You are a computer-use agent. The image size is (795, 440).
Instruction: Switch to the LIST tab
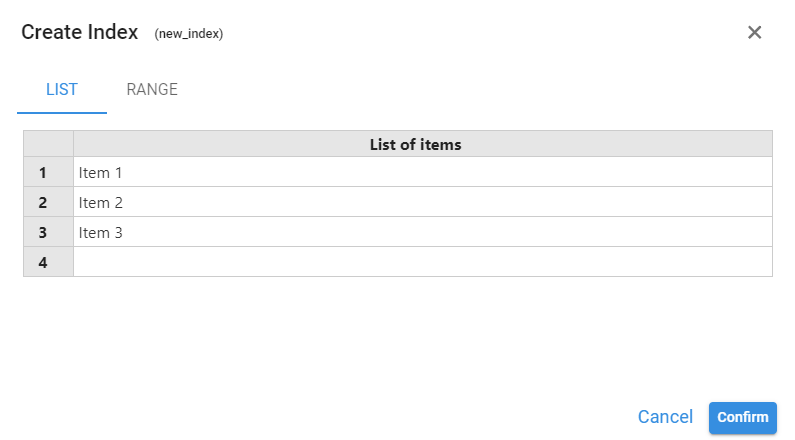tap(62, 90)
